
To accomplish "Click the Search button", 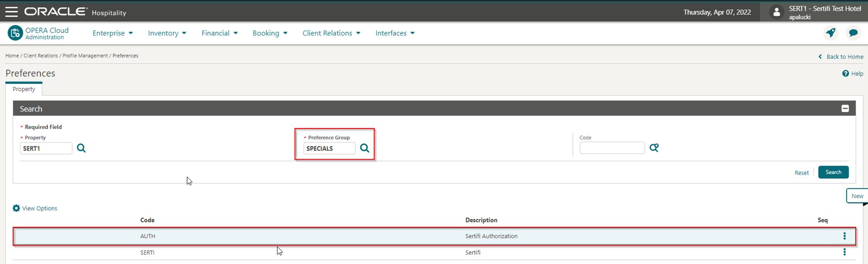I will 833,172.
